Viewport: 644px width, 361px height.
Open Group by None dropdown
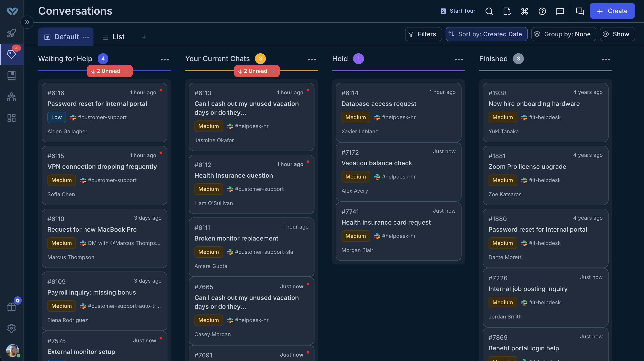[563, 34]
